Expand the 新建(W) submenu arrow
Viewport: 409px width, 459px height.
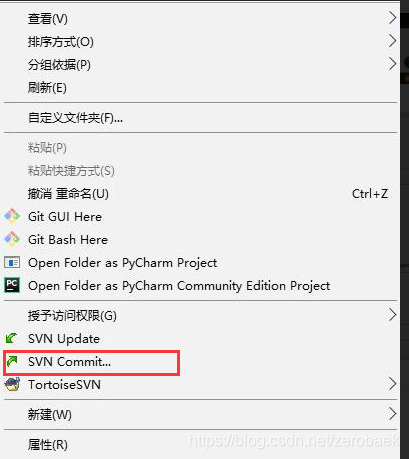[x=393, y=414]
